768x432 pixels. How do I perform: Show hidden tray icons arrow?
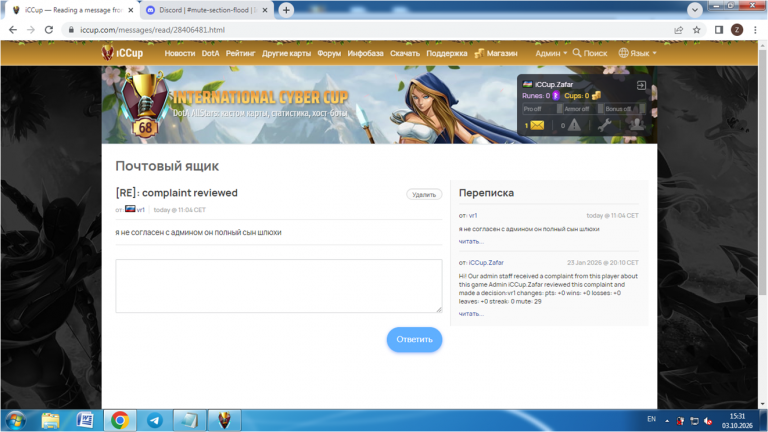pyautogui.click(x=667, y=421)
